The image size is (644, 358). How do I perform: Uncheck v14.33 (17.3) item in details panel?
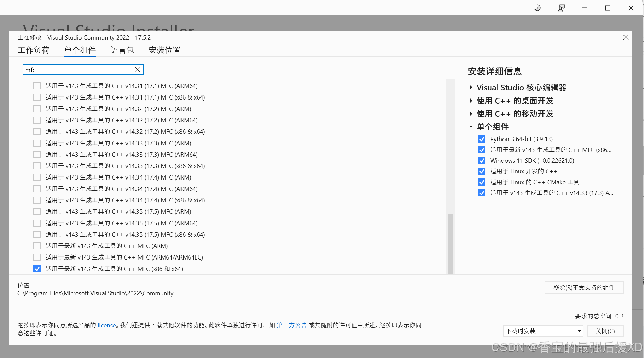click(482, 193)
